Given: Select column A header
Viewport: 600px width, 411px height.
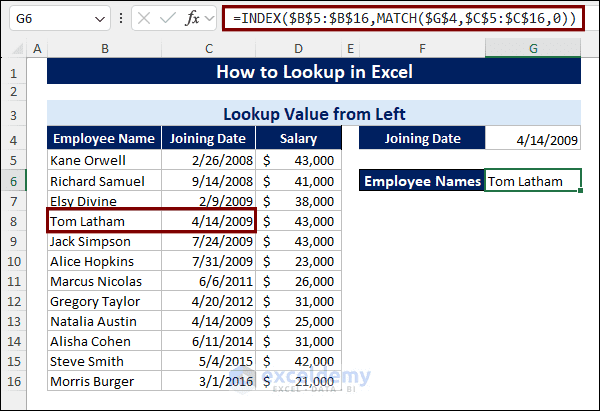Looking at the screenshot, I should click(37, 49).
